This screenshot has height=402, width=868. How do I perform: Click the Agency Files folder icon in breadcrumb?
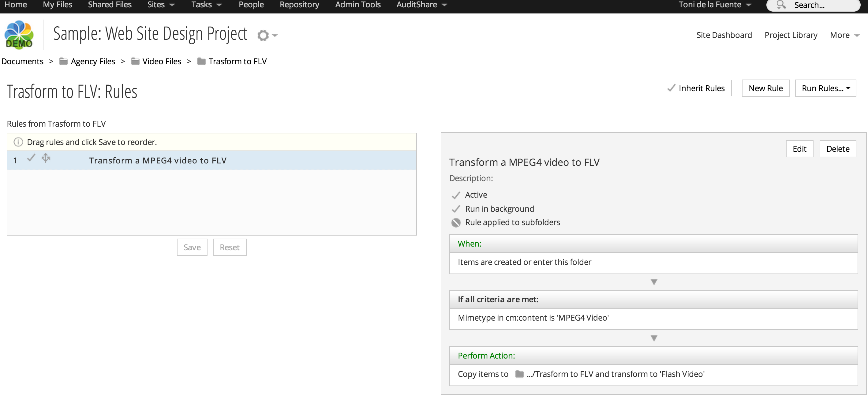(63, 61)
